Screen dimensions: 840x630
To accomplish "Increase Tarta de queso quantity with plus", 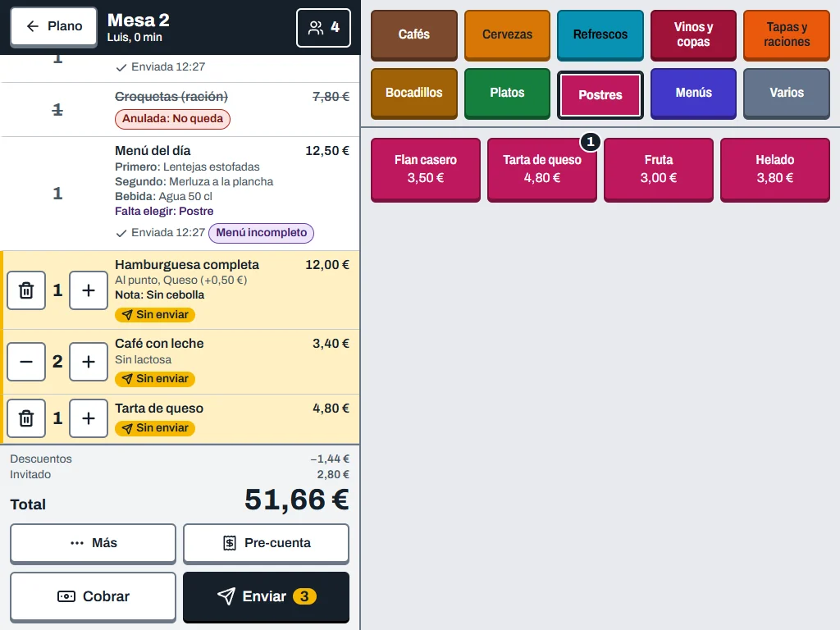I will [x=89, y=418].
